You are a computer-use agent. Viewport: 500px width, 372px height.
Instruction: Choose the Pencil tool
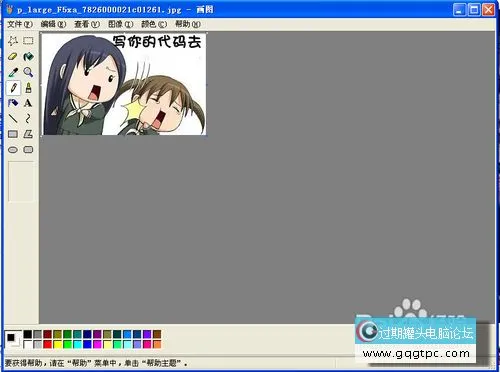pos(13,88)
